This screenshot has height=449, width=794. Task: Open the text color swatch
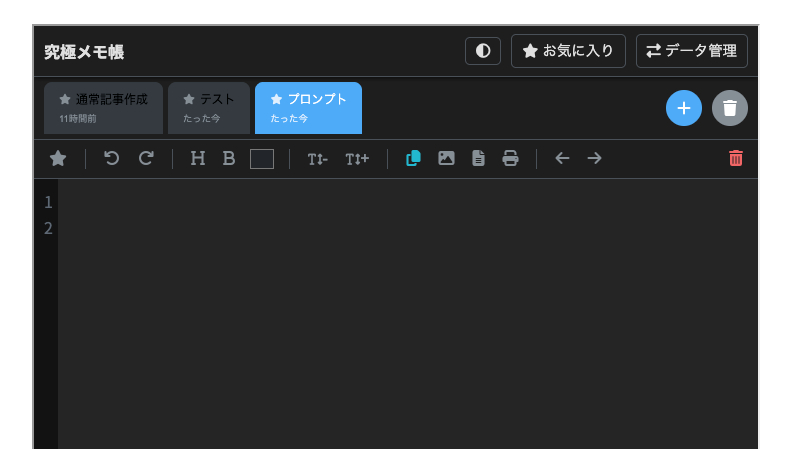[262, 159]
